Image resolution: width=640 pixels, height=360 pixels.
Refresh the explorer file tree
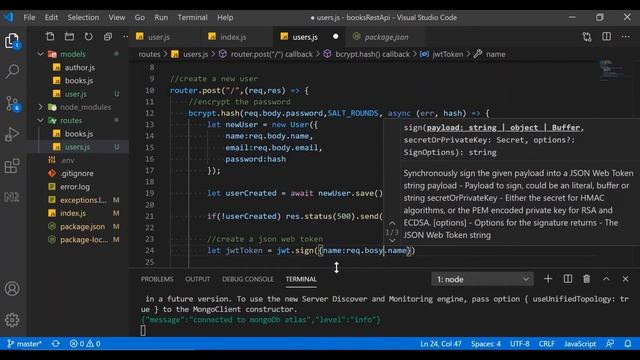point(89,37)
